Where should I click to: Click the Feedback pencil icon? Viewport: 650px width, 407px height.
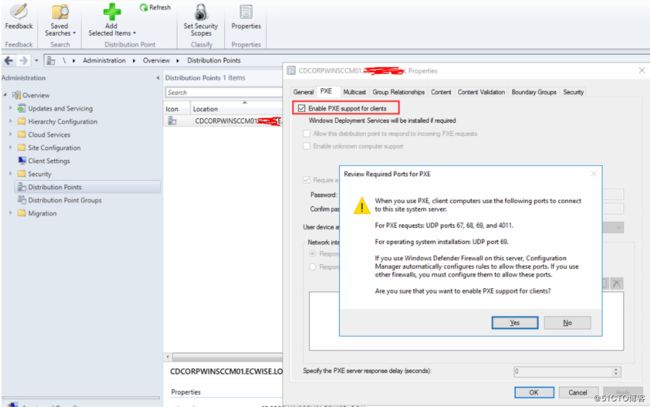[x=19, y=11]
